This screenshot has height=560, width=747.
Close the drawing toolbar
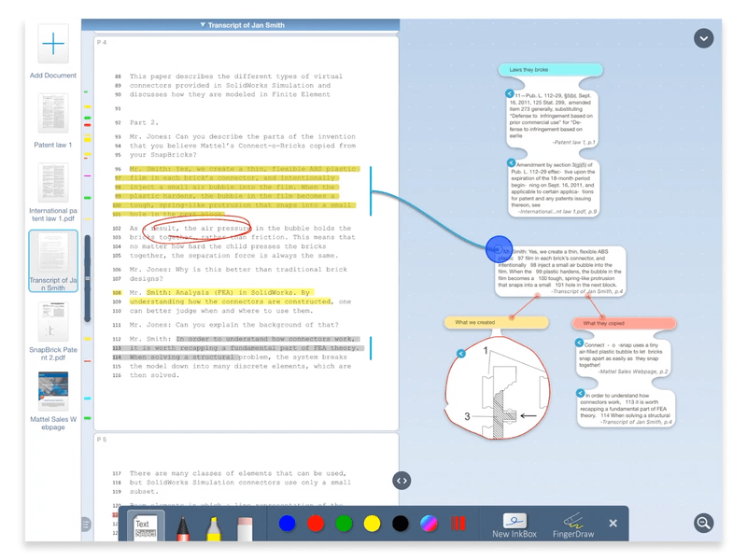[x=613, y=524]
